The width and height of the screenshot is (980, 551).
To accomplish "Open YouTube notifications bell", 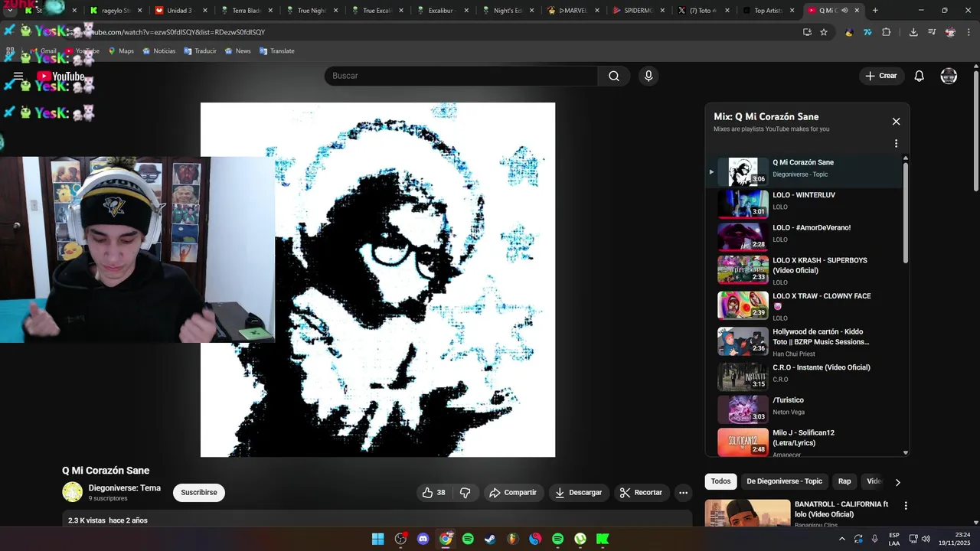I will (920, 76).
